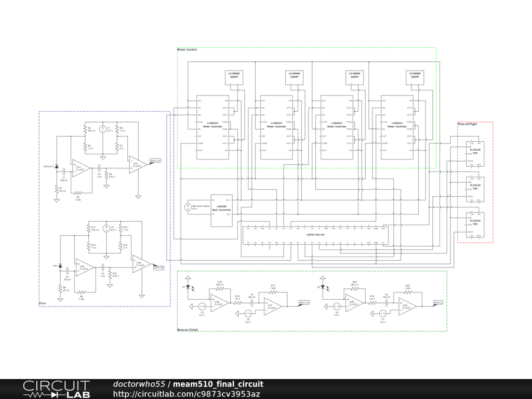Click the V1 3.3 V voltage source
This screenshot has height=399, width=532.
[103, 130]
